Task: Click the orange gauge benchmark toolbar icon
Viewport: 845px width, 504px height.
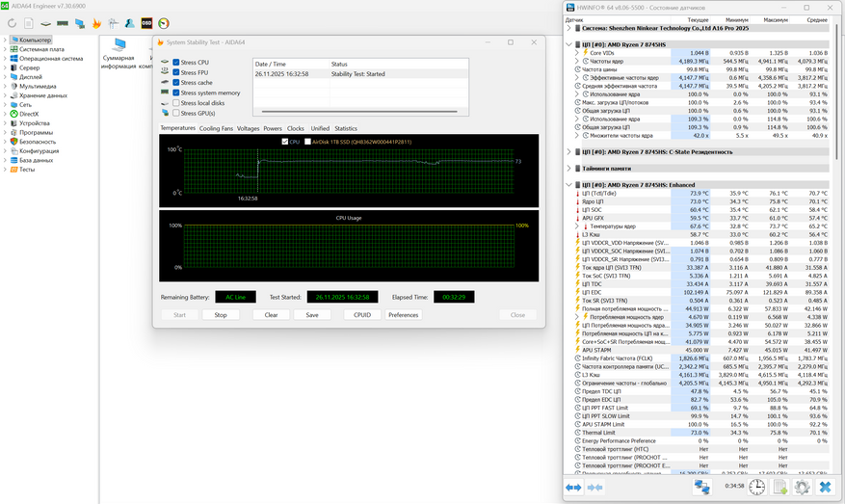Action: tap(163, 23)
